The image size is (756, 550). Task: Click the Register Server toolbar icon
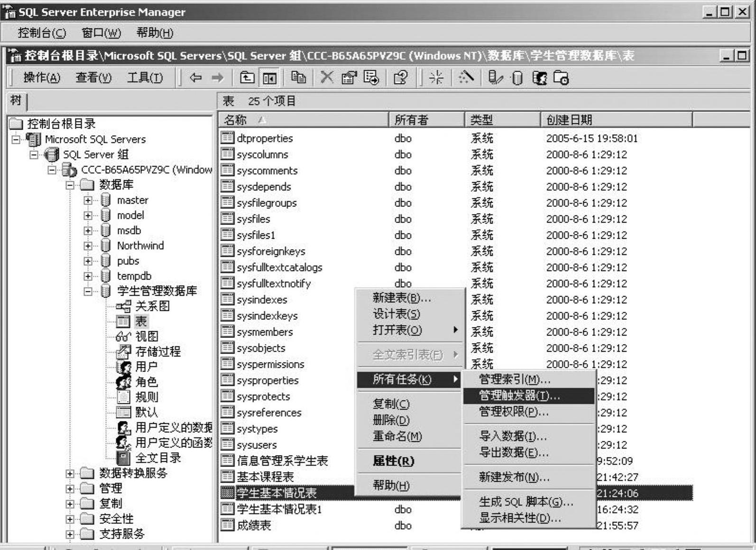point(495,77)
